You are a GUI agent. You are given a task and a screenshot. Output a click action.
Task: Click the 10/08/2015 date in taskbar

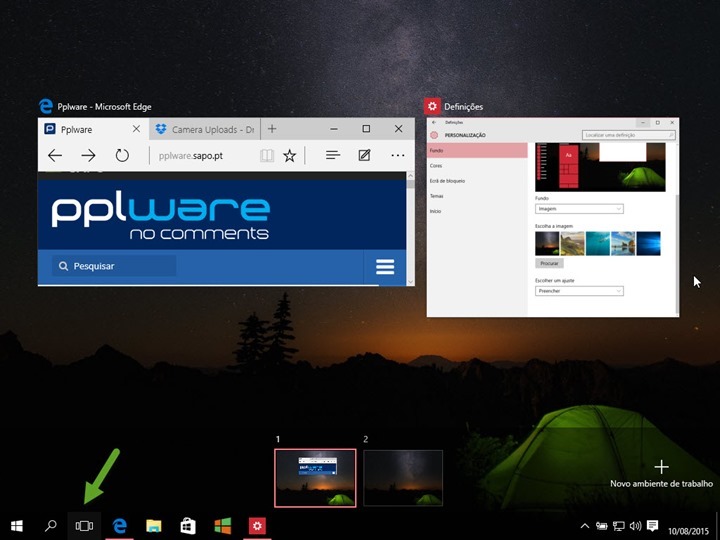click(688, 531)
